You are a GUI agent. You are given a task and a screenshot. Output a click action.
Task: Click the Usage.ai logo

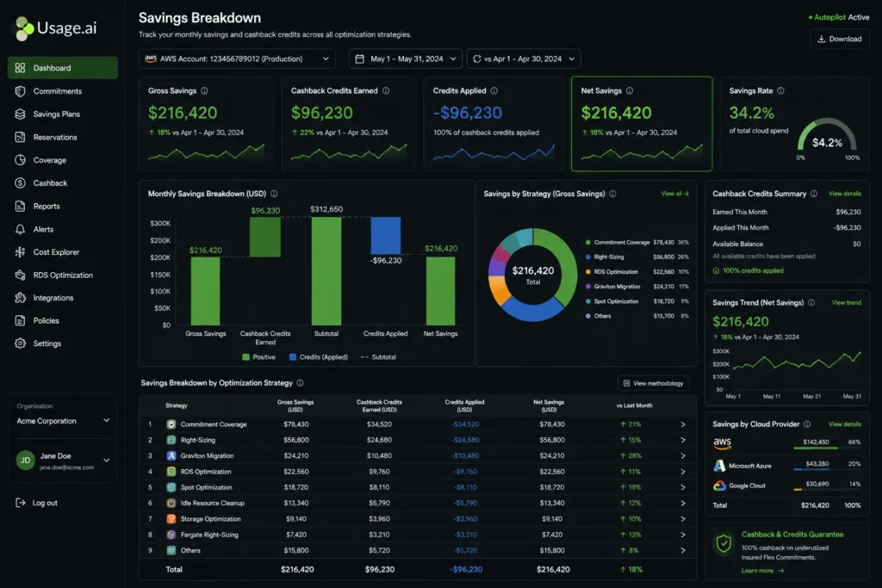pos(56,28)
